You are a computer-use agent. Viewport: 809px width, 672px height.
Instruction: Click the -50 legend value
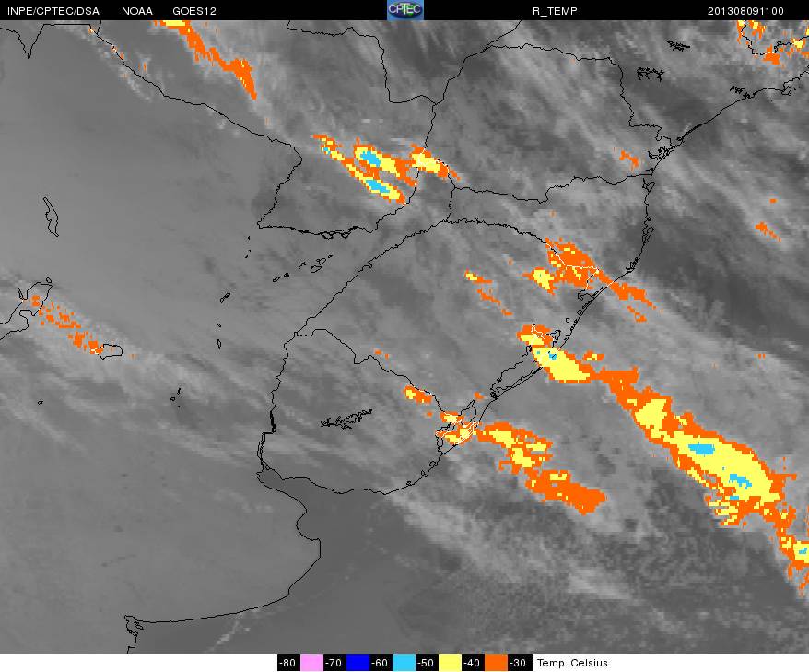(x=427, y=663)
